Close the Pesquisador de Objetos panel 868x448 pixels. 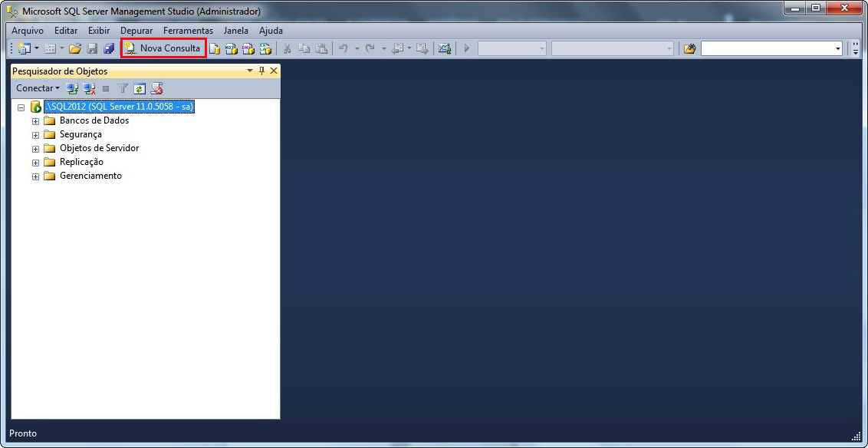click(274, 71)
